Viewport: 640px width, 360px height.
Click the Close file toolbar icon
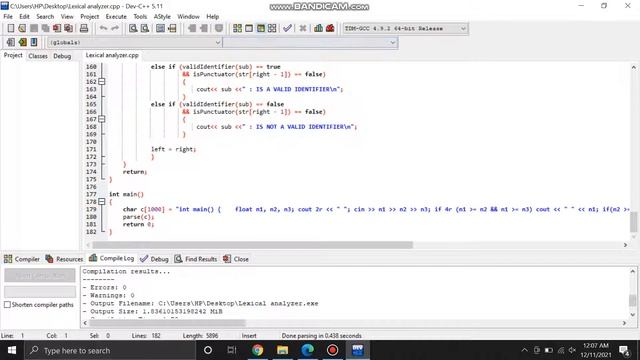point(57,28)
